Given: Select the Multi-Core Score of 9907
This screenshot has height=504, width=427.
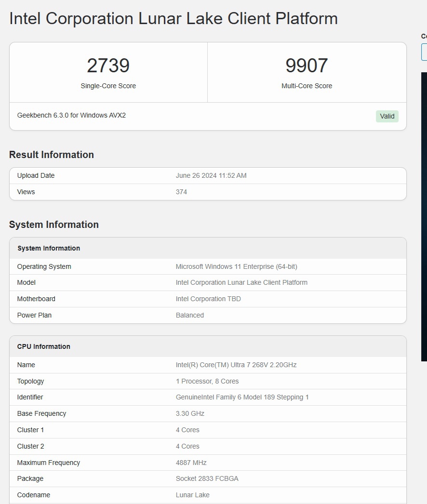Looking at the screenshot, I should pos(307,66).
